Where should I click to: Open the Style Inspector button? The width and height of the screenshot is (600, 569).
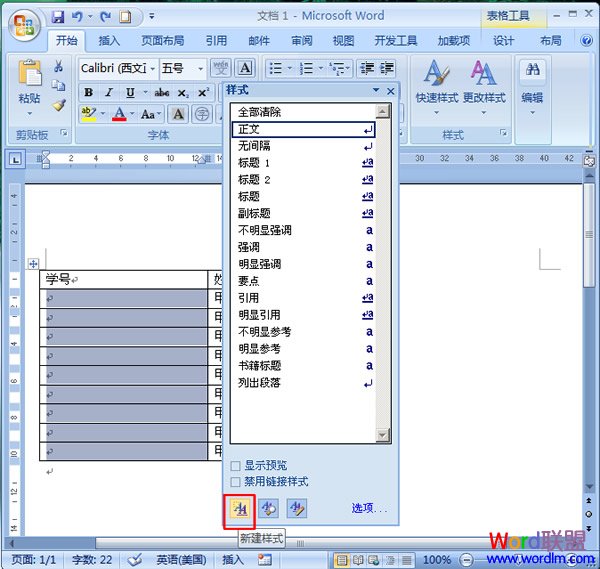pyautogui.click(x=268, y=509)
